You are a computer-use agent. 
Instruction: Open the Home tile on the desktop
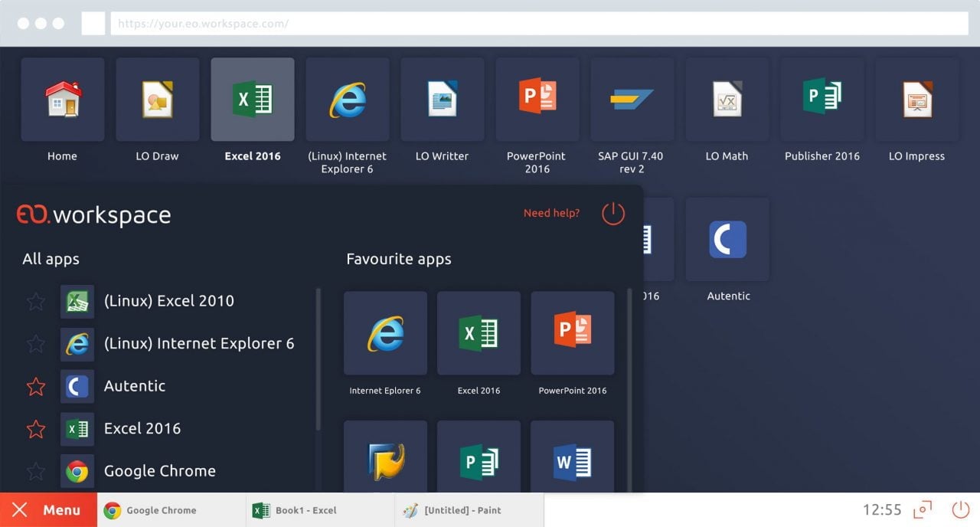tap(63, 100)
